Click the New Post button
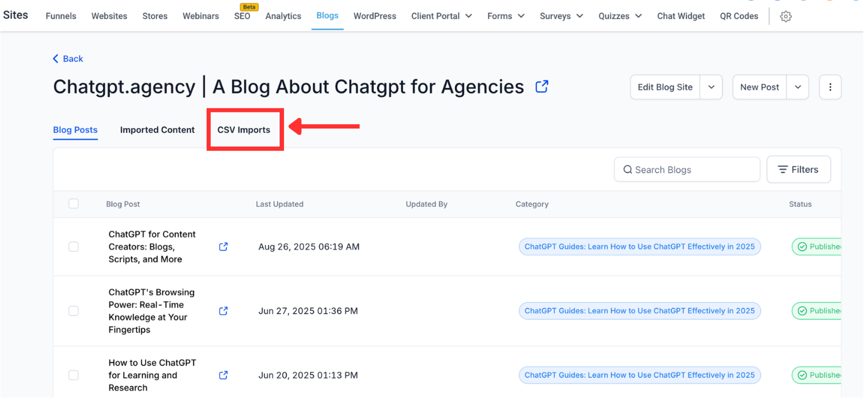Viewport: 868px width, 408px height. tap(759, 87)
